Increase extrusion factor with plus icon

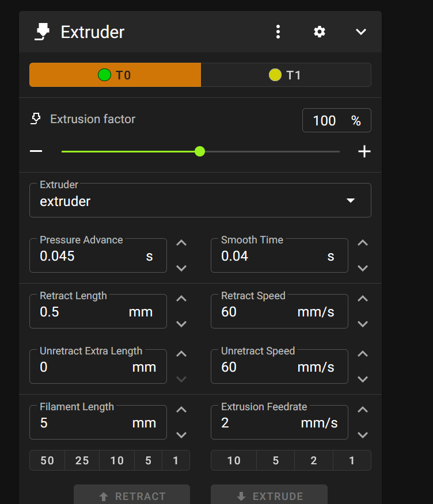[x=364, y=151]
